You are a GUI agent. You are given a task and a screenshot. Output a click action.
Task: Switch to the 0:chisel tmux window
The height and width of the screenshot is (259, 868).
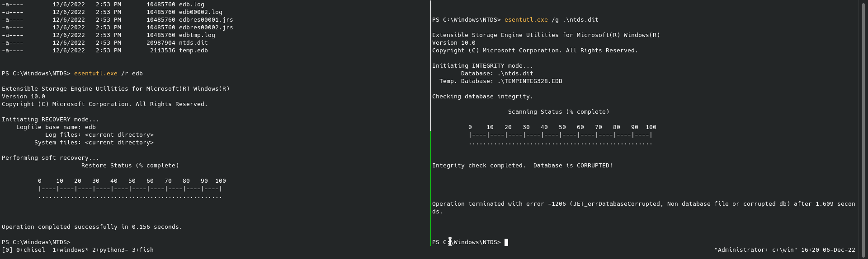[30, 250]
